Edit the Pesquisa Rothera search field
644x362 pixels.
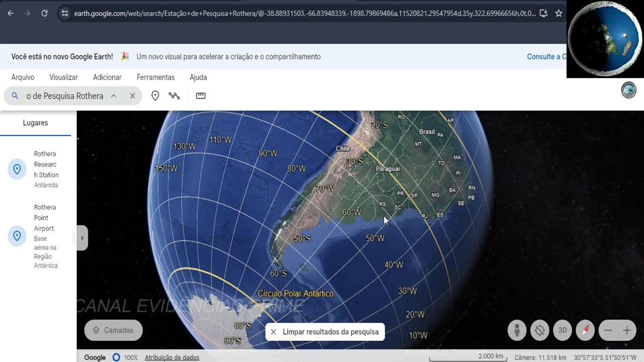(65, 96)
